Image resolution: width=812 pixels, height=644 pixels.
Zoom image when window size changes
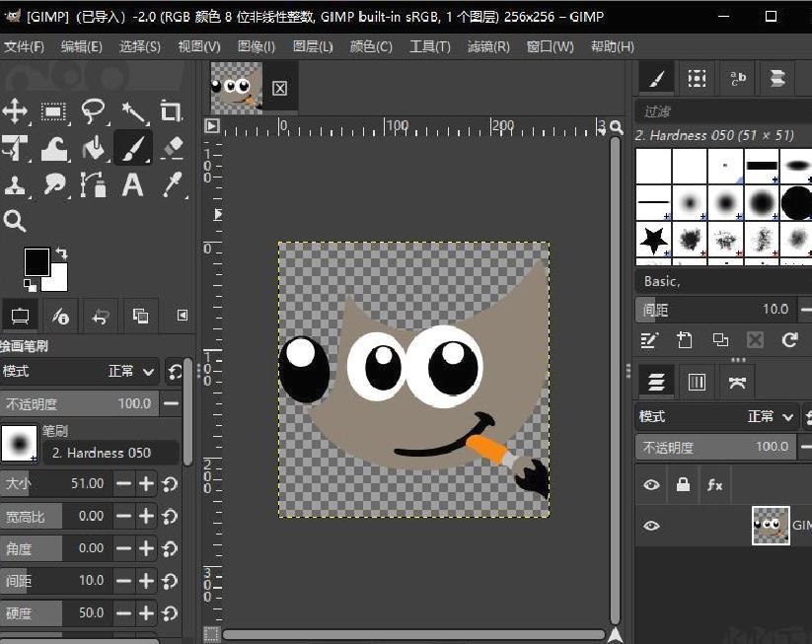[616, 127]
